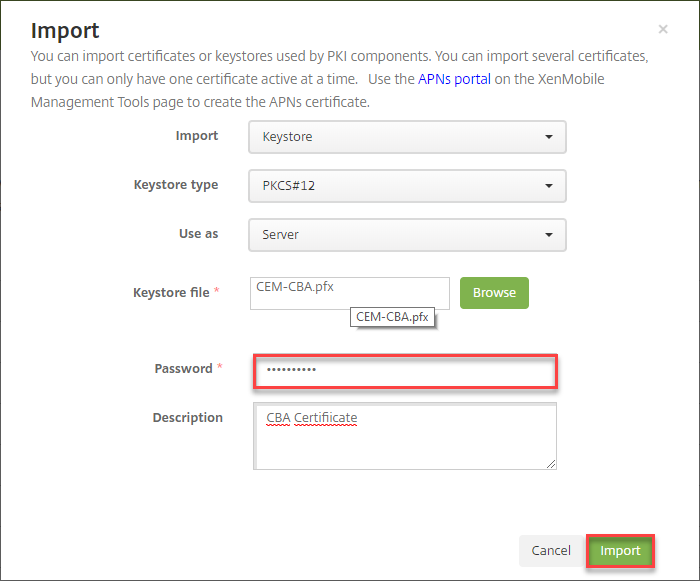Image resolution: width=700 pixels, height=581 pixels.
Task: Open the APNs portal link
Action: [455, 77]
